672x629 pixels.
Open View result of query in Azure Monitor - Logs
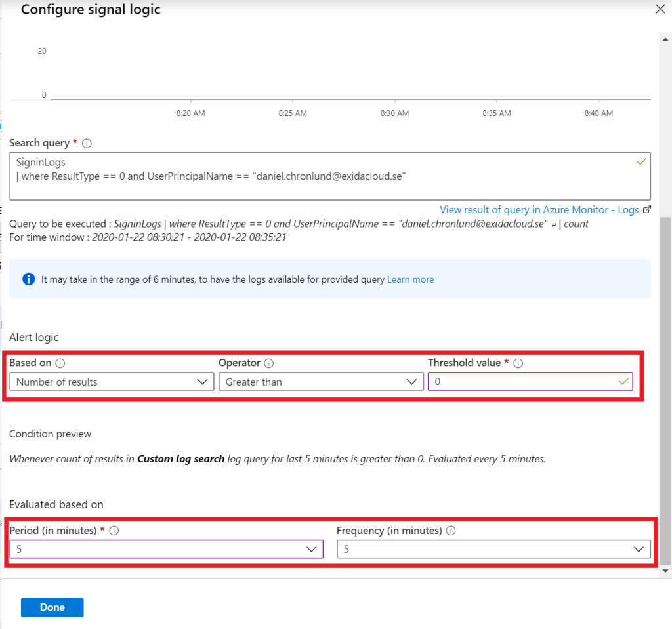click(x=538, y=209)
